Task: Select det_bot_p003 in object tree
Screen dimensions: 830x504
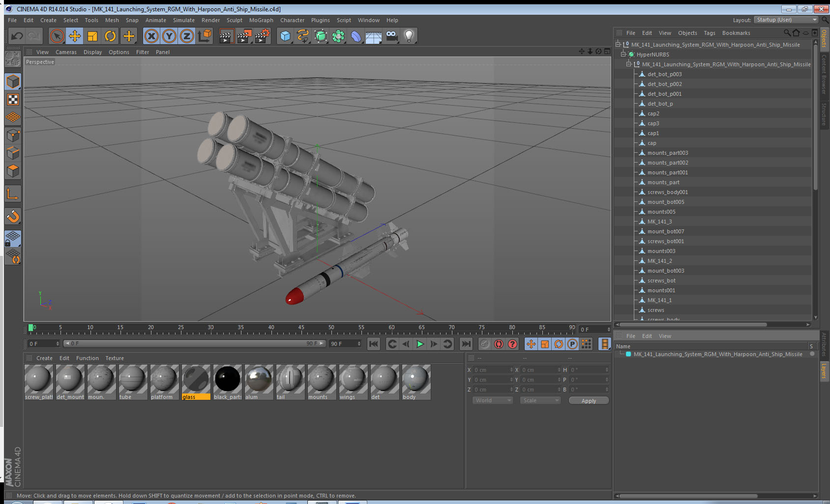Action: coord(664,74)
